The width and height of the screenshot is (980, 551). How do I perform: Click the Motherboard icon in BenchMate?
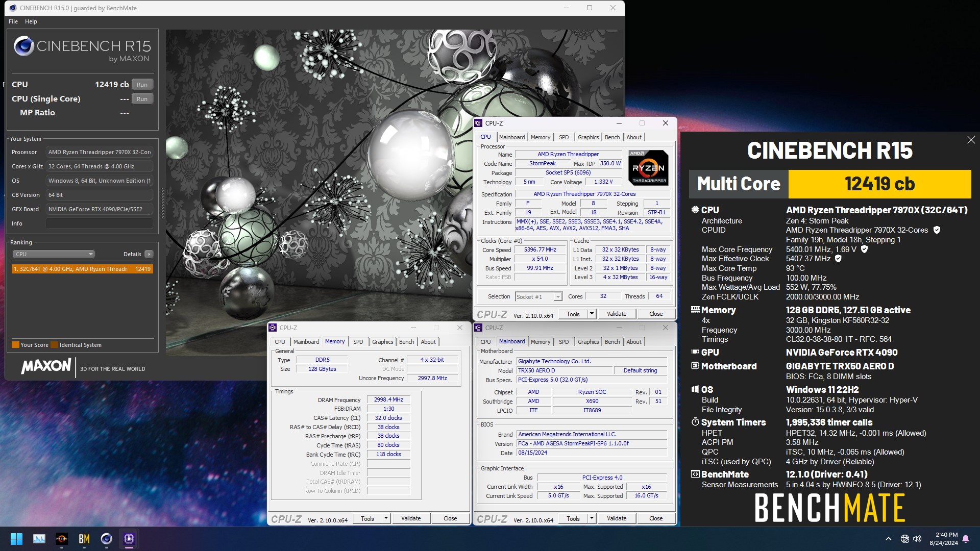tap(695, 365)
